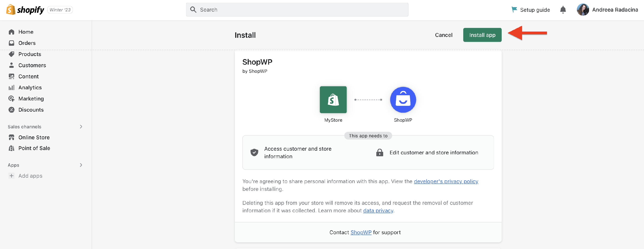The height and width of the screenshot is (249, 644).
Task: Click the Shopify logo in header
Action: [25, 10]
